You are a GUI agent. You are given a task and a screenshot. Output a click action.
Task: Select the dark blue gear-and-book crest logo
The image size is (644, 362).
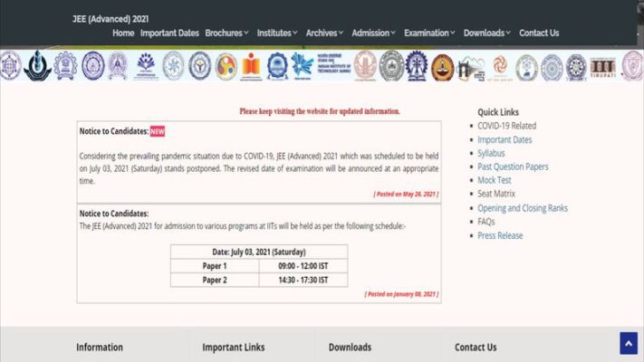point(417,66)
